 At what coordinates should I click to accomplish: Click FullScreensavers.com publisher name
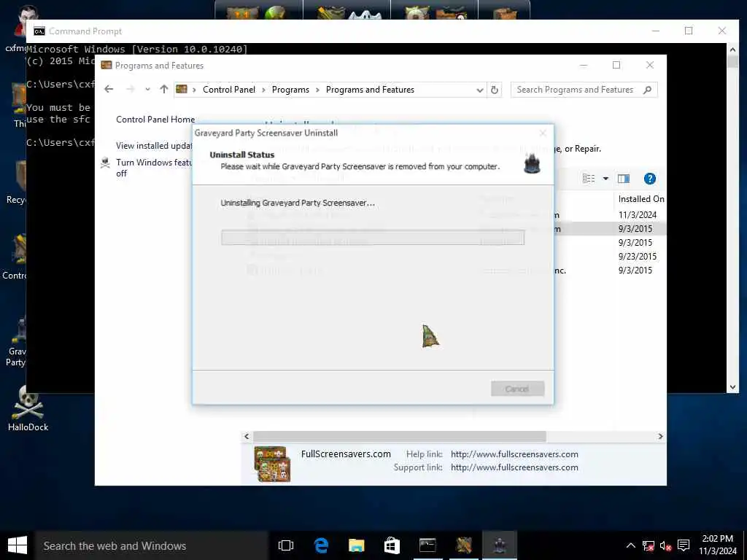[x=346, y=454]
